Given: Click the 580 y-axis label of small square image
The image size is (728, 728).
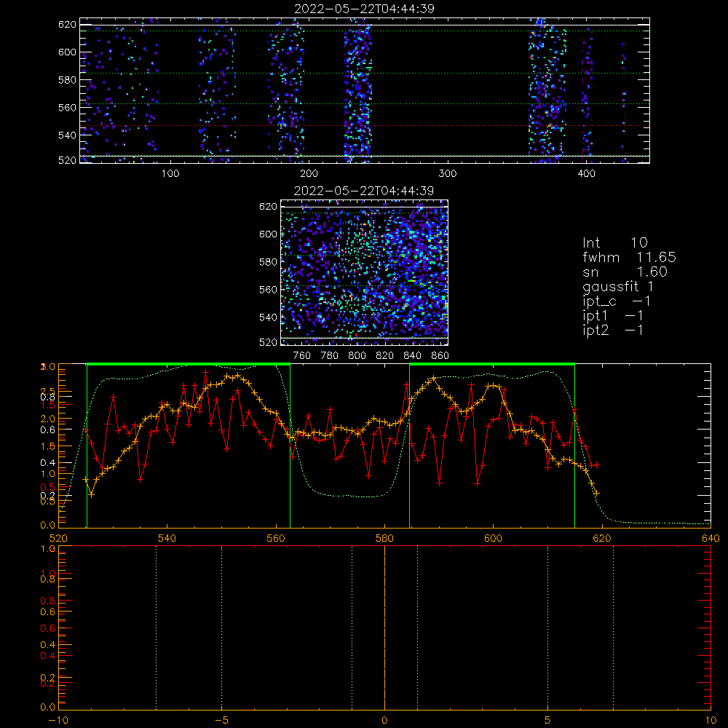Looking at the screenshot, I should pyautogui.click(x=269, y=262).
